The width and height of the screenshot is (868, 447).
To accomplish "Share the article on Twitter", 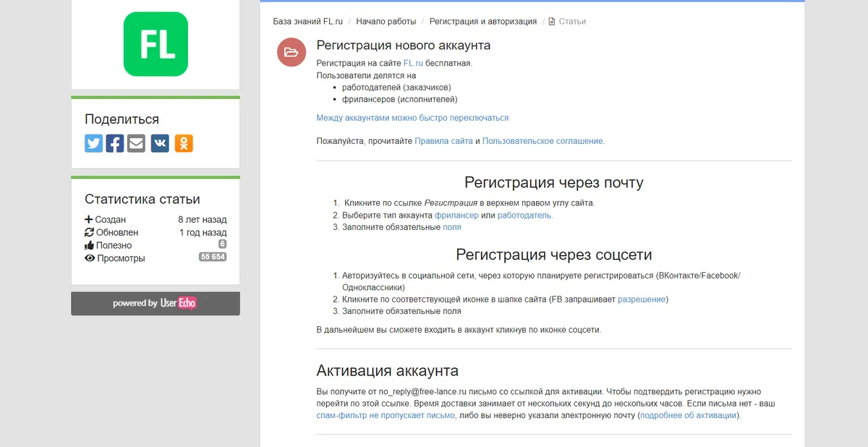I will point(93,143).
